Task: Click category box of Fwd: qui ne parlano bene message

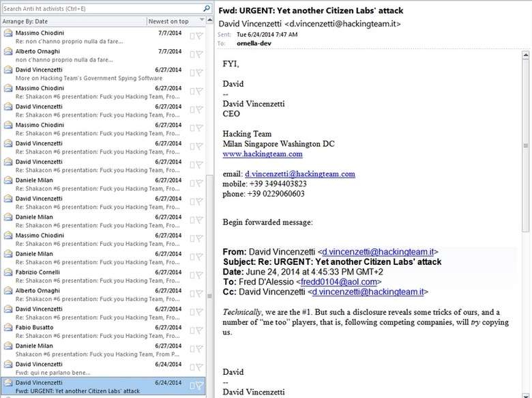Action: pyautogui.click(x=192, y=367)
